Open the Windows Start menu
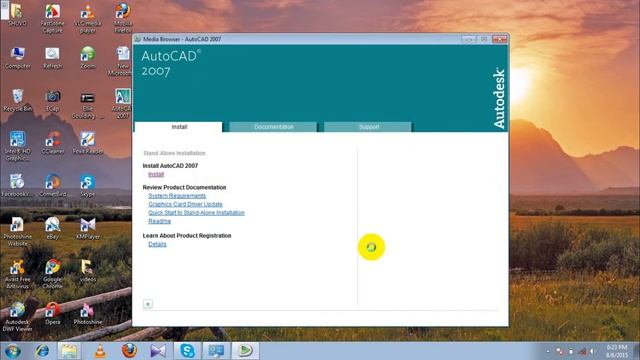Viewport: 640px width, 360px height. click(13, 351)
